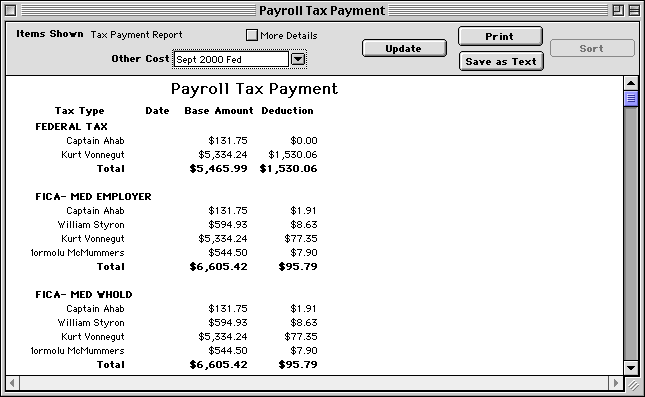Image resolution: width=645 pixels, height=397 pixels.
Task: Click the vertical scrollbar track below thumb
Action: (631, 234)
